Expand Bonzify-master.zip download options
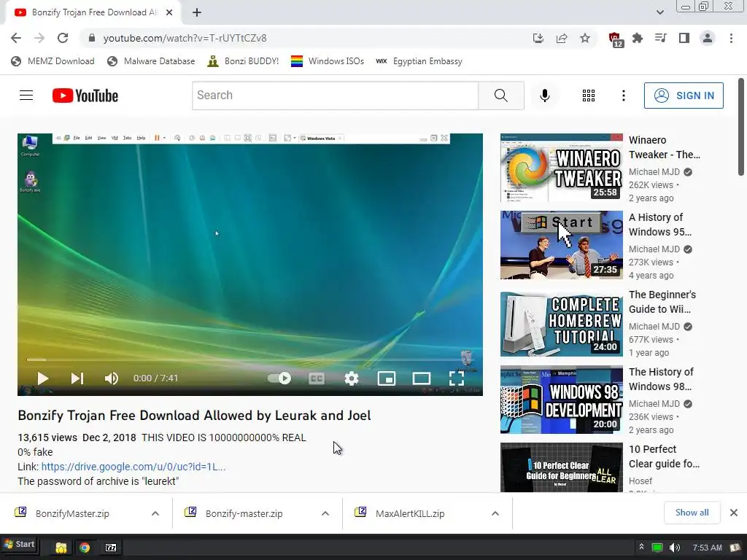Viewport: 747px width, 560px height. point(325,513)
